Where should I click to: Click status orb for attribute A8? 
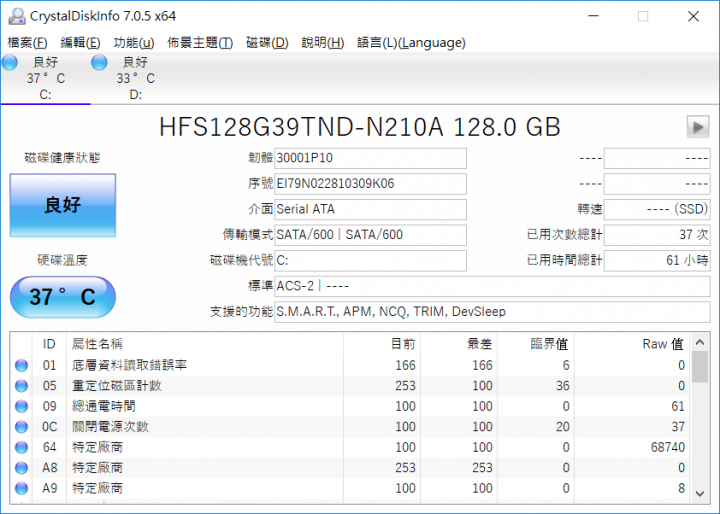click(21, 468)
